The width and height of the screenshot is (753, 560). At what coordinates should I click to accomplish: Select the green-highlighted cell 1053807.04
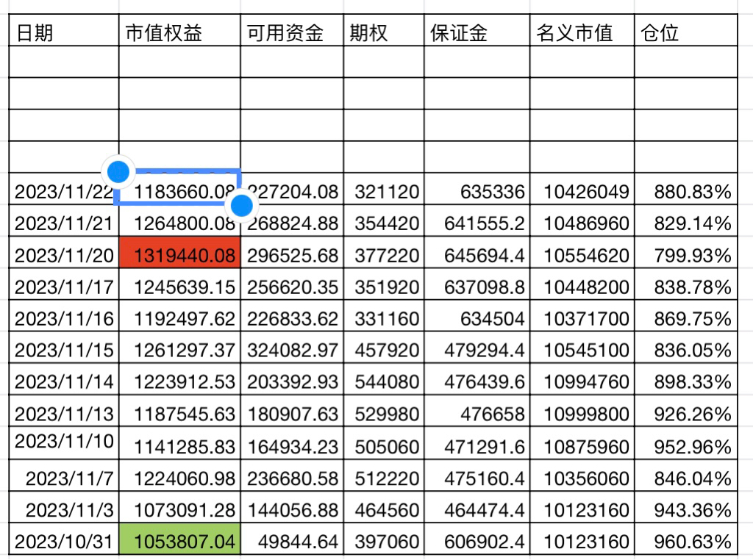pos(179,542)
